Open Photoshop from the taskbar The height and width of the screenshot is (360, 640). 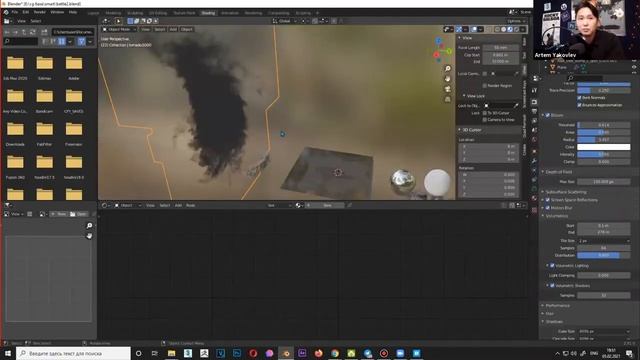tap(237, 353)
